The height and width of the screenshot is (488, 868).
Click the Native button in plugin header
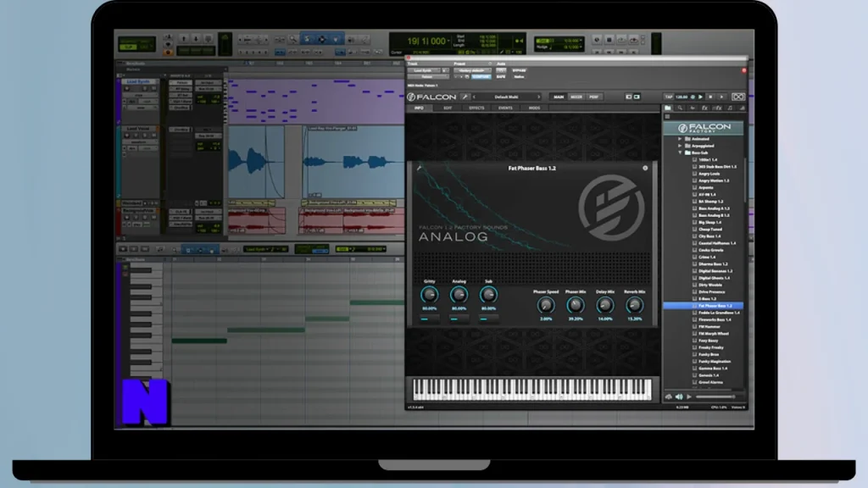pos(520,77)
